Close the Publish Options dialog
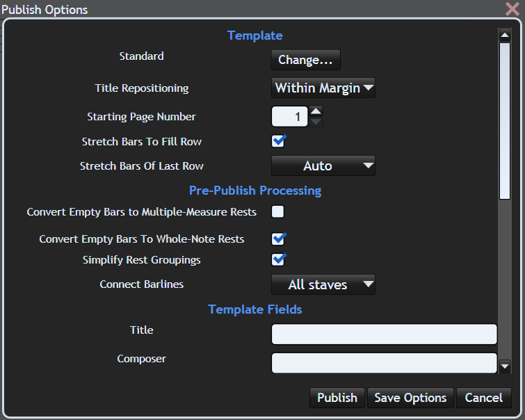525x420 pixels. (x=512, y=9)
